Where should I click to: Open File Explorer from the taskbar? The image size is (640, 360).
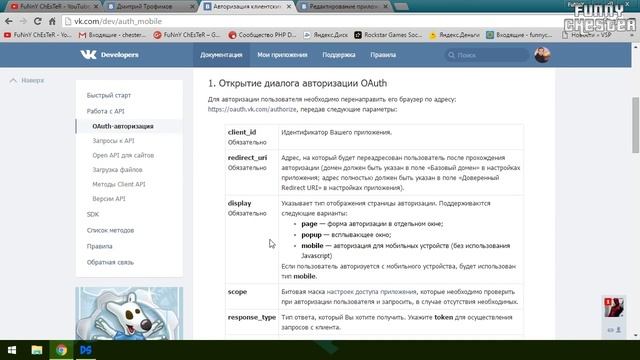[37, 350]
